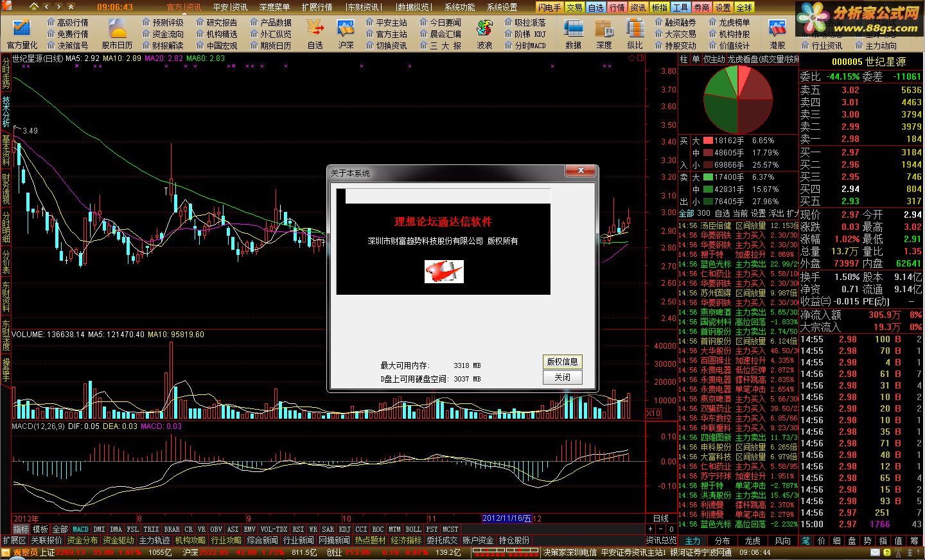The image size is (925, 560).
Task: Open the 官方量化 toolbar icon
Action: tap(22, 33)
